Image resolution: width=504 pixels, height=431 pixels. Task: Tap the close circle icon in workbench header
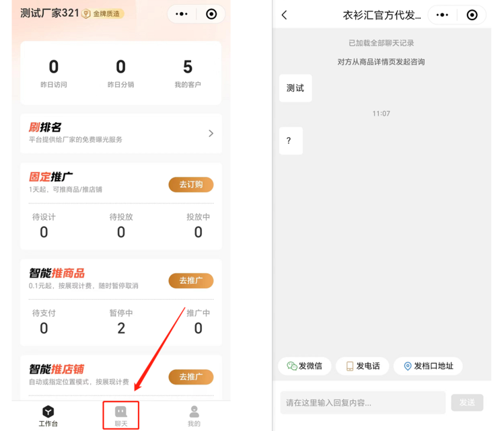tap(211, 14)
